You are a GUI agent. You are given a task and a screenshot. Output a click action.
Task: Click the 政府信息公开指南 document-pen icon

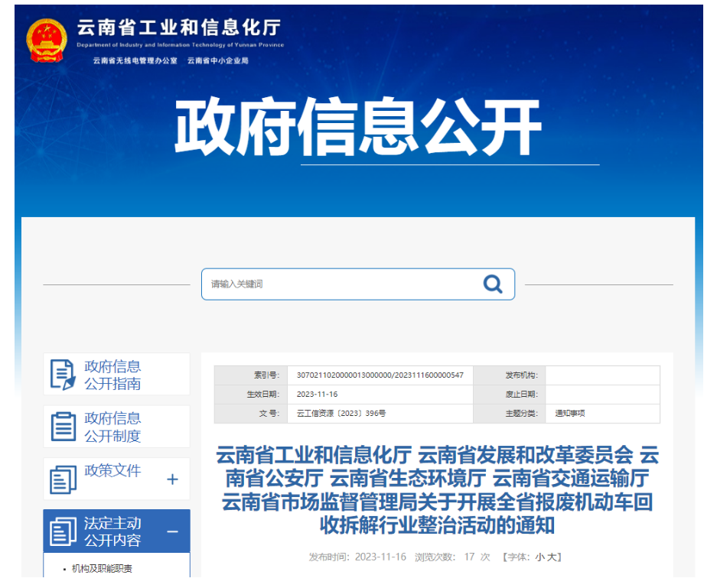(63, 375)
